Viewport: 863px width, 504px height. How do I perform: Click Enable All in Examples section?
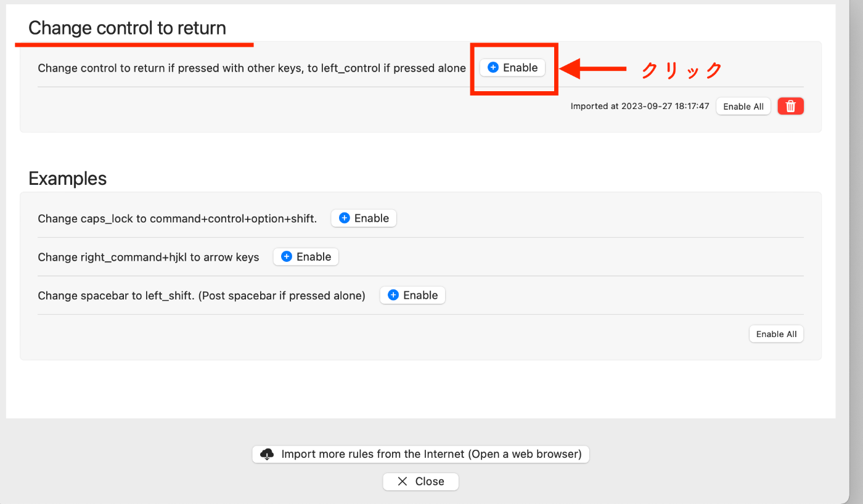(x=777, y=334)
